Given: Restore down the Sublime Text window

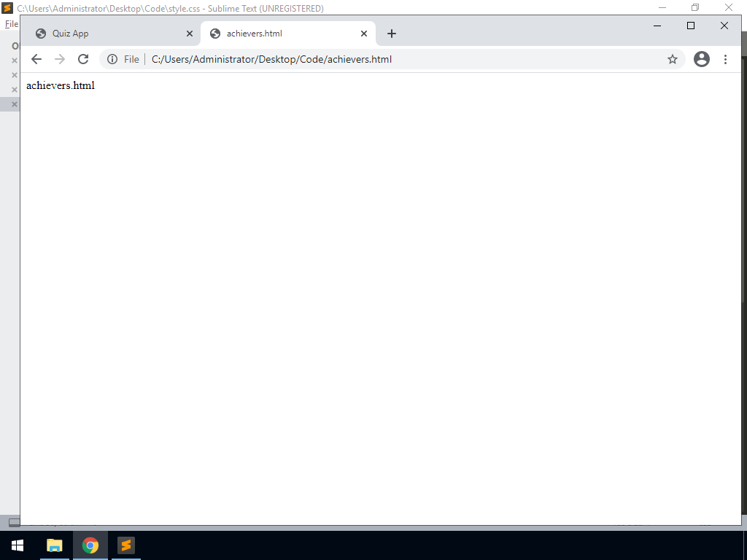Looking at the screenshot, I should tap(695, 7).
